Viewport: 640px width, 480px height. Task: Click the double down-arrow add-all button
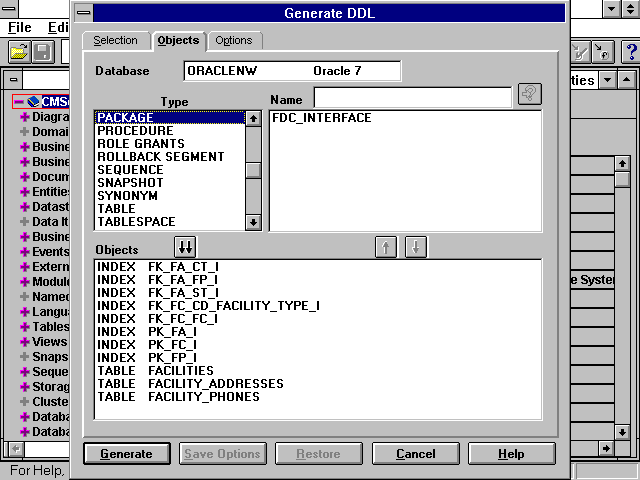(186, 247)
